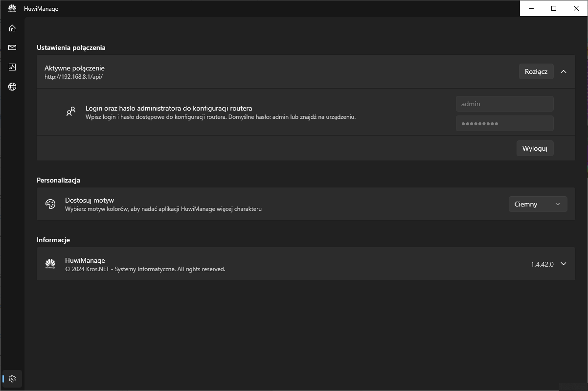Click the version number 1.4.42.0
Viewport: 588px width, 391px height.
click(x=542, y=264)
